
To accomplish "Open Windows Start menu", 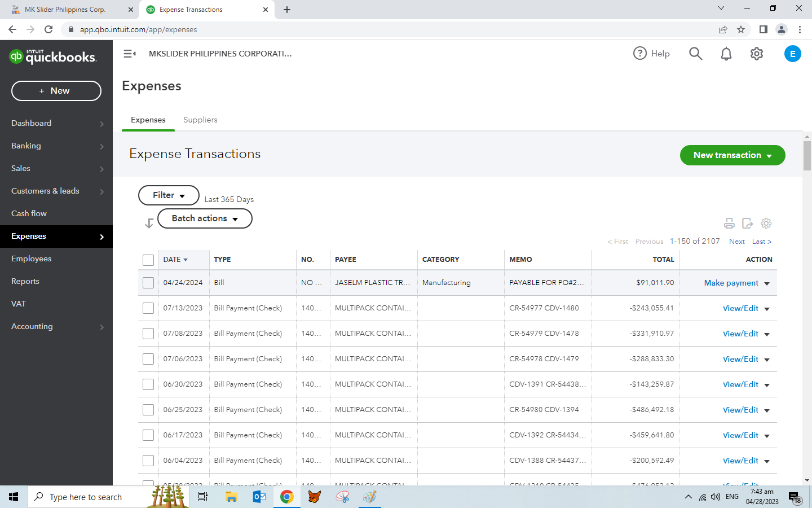I will pos(14,497).
